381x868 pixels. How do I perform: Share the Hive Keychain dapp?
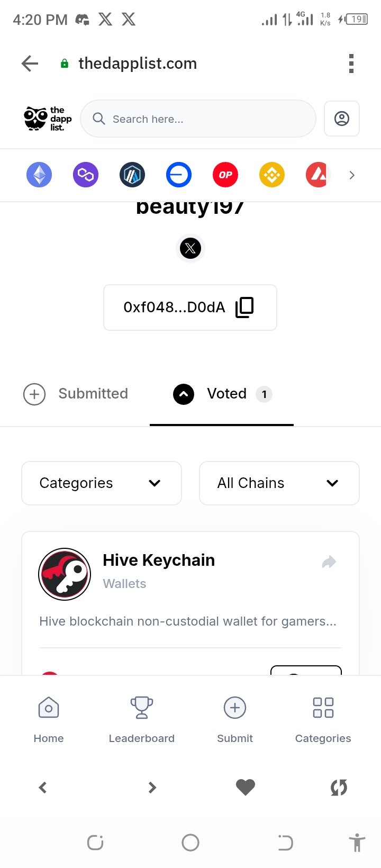point(329,562)
